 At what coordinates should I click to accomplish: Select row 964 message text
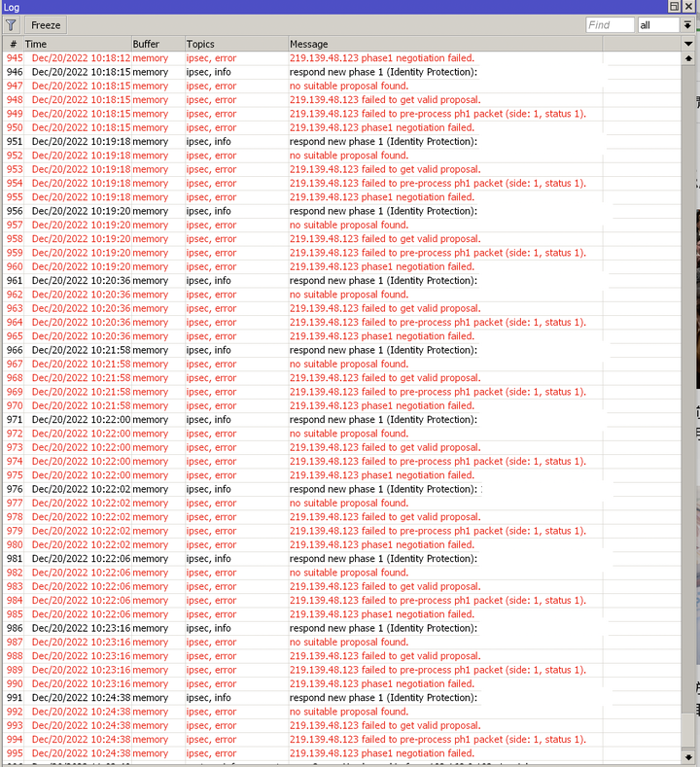[x=437, y=323]
